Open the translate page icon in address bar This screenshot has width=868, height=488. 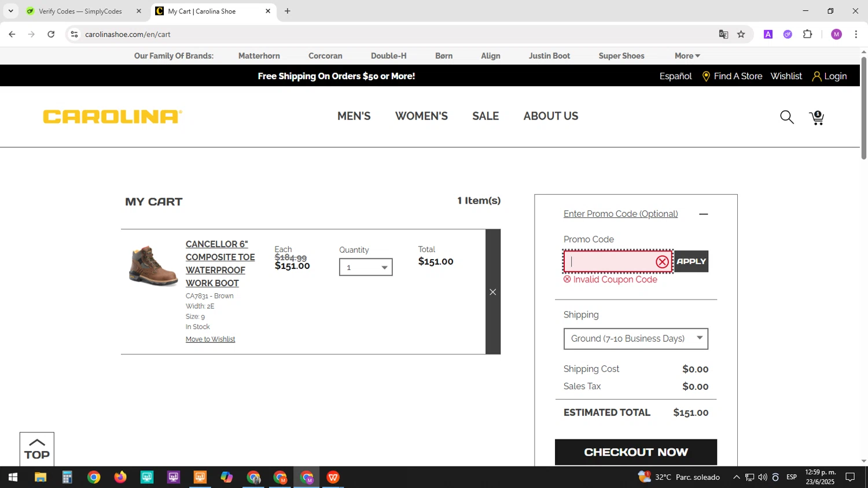point(723,34)
